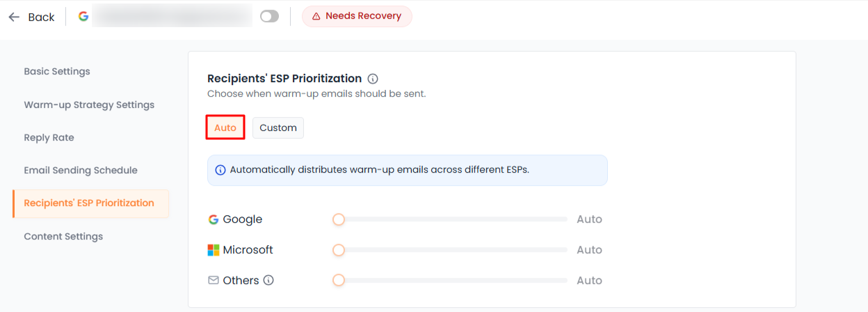Toggle the account warm-up switch

click(269, 16)
